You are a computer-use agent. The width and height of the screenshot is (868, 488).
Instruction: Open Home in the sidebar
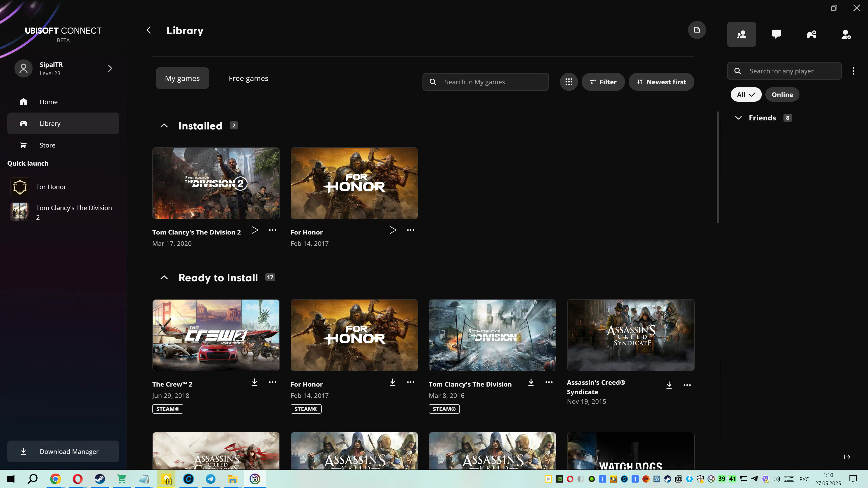(63, 102)
